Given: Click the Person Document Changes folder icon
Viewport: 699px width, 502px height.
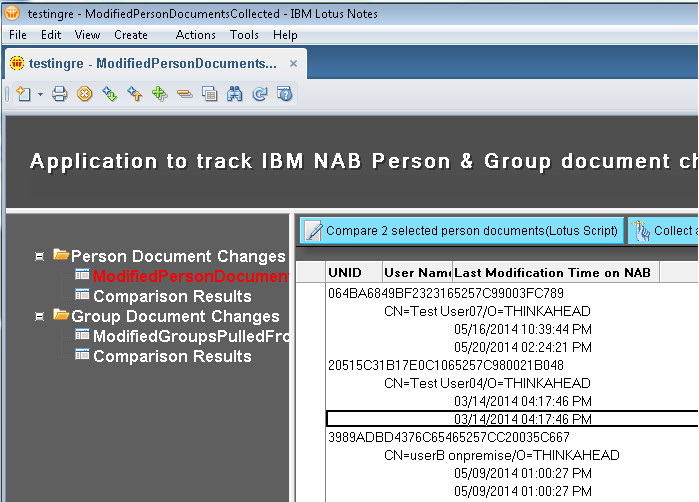Looking at the screenshot, I should [61, 255].
